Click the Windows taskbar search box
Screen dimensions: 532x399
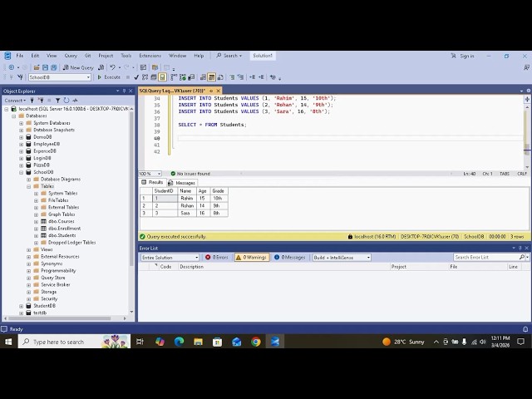74,342
